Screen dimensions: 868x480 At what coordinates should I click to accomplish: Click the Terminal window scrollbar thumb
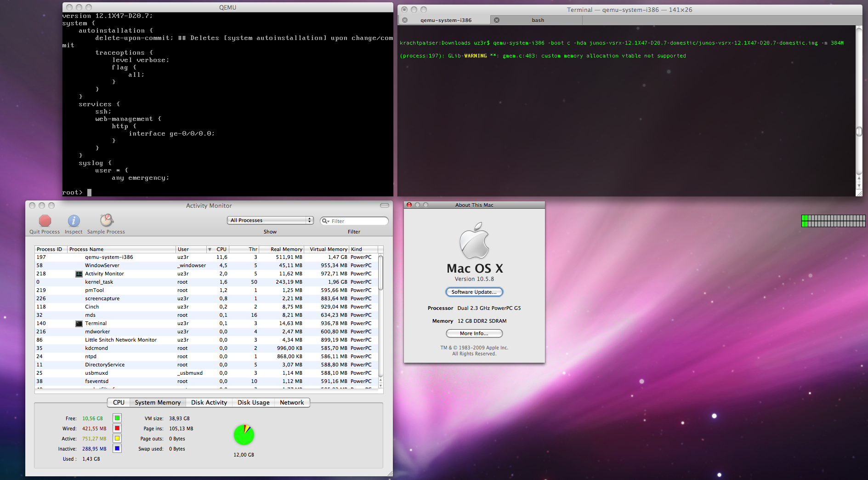tap(859, 131)
